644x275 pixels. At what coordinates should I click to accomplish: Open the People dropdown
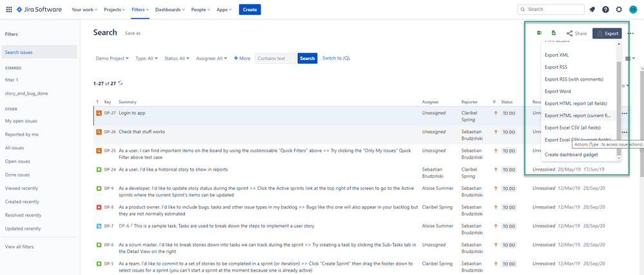200,10
